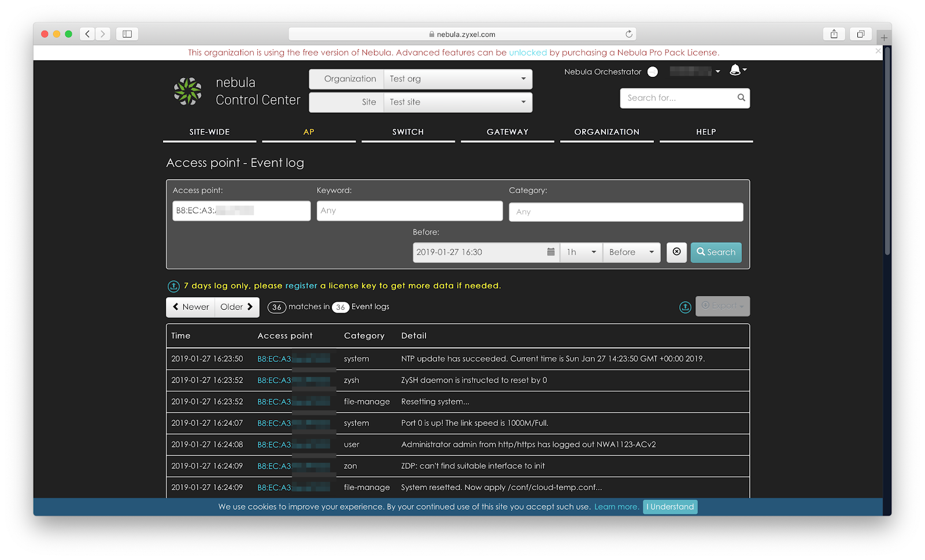The image size is (925, 560).
Task: Click the clear filter circle-x button
Action: click(676, 252)
